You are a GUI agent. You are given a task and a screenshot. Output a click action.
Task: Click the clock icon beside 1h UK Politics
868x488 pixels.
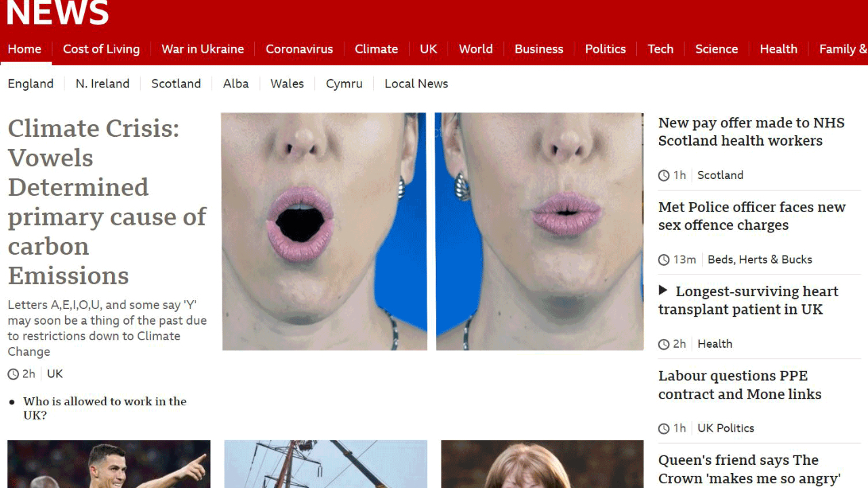coord(664,429)
